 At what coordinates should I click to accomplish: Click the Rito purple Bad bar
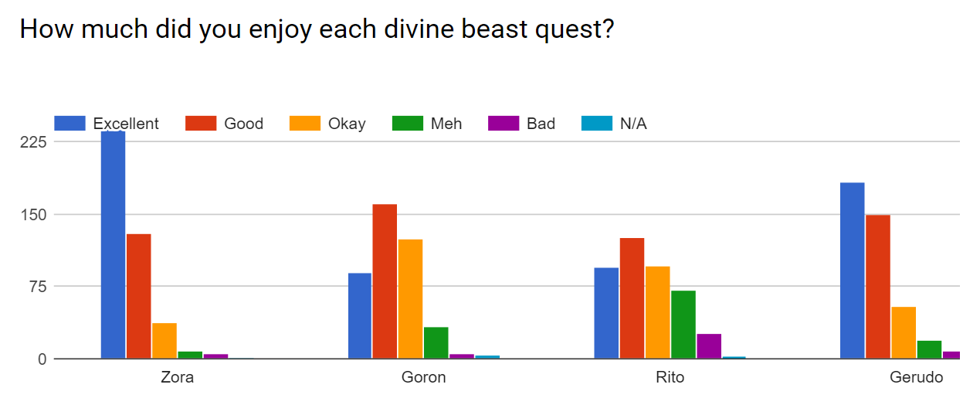click(x=709, y=346)
